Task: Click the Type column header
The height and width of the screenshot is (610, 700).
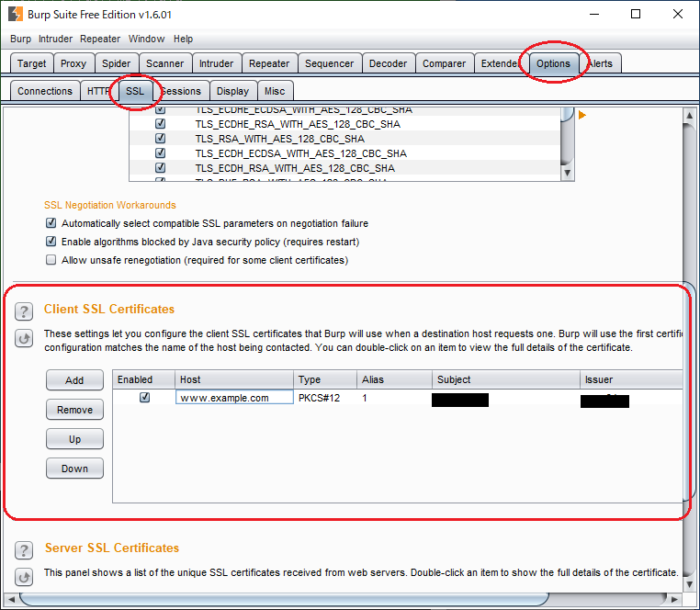Action: point(325,379)
